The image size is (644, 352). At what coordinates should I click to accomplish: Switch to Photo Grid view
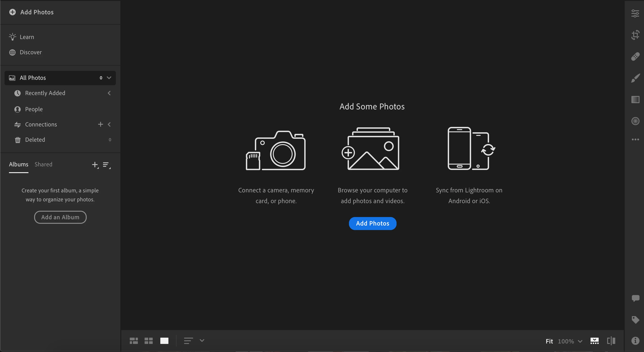[x=134, y=341]
